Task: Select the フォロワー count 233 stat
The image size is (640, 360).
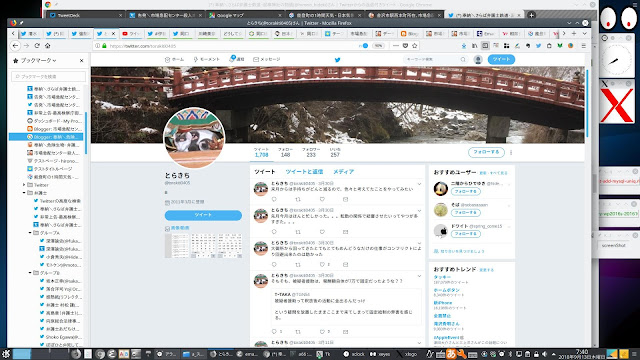Action: pos(311,153)
